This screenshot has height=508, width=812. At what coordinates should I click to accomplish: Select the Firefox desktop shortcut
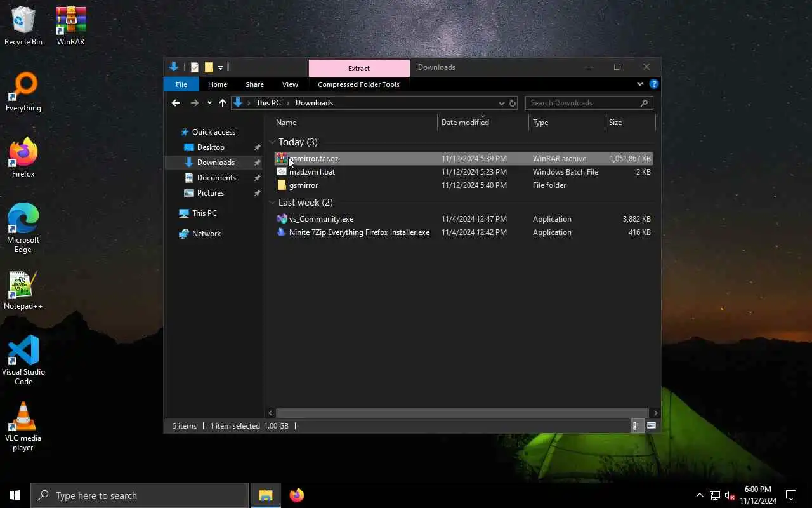click(23, 159)
